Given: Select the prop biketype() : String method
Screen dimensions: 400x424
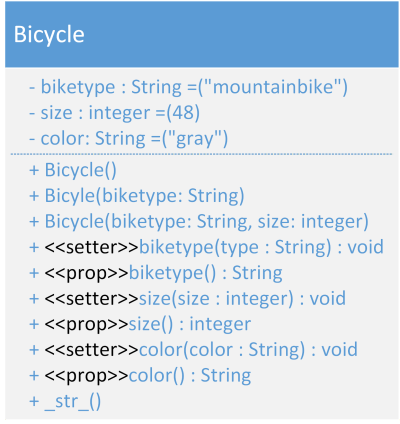Looking at the screenshot, I should coord(156,273).
